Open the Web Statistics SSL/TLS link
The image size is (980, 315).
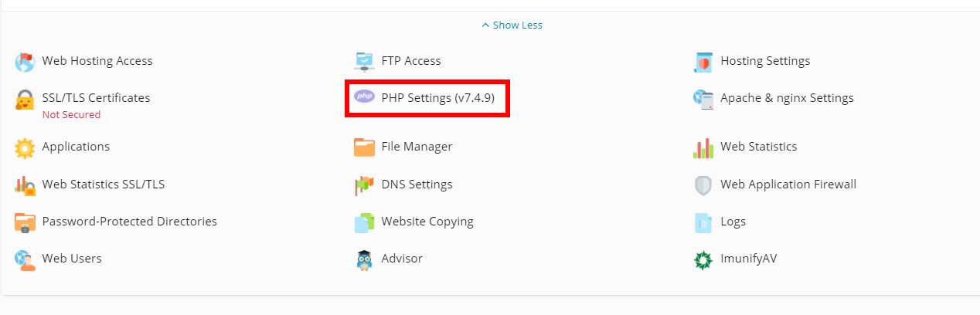[104, 185]
